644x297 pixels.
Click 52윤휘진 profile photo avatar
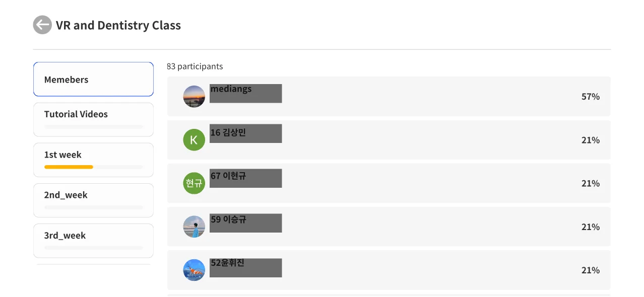click(194, 270)
